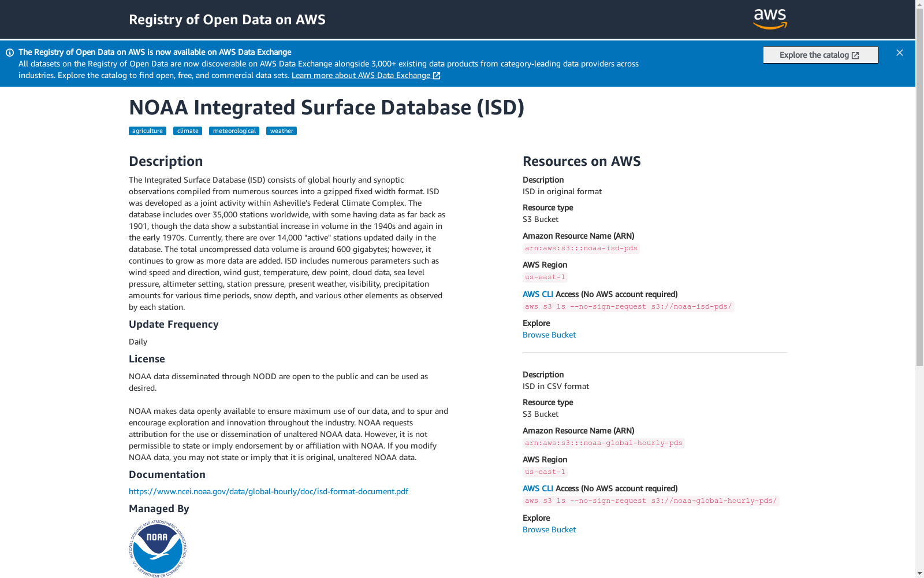Select the weather tag
Viewport: 924px width, 578px height.
point(281,131)
